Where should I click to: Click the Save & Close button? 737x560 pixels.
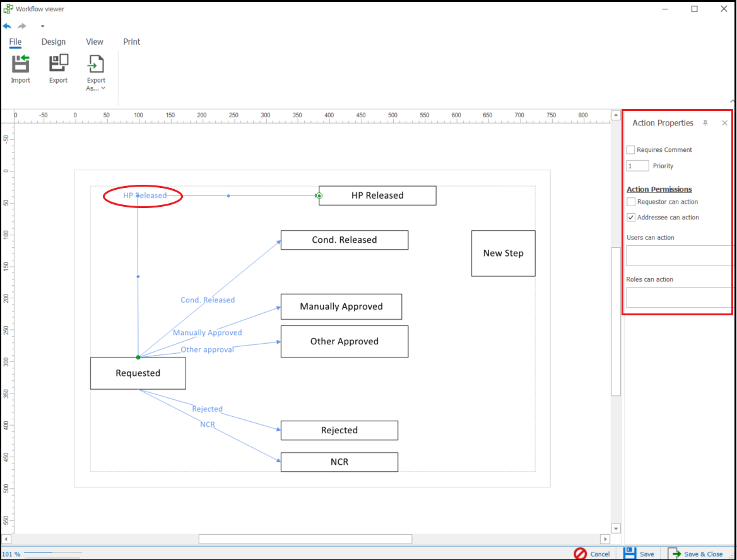pyautogui.click(x=695, y=554)
